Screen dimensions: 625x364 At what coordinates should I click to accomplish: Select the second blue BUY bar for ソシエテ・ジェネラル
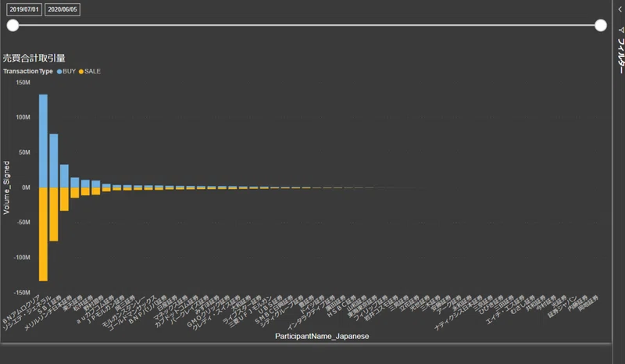click(54, 161)
